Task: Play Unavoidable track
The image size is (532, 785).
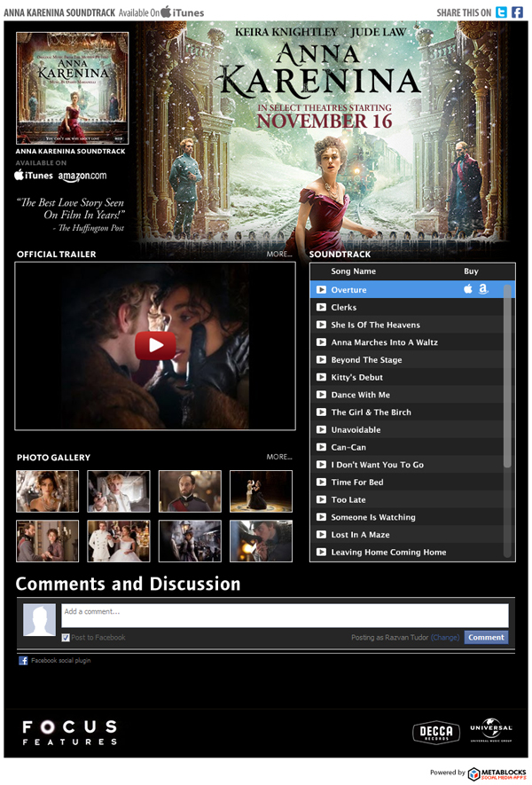Action: point(321,430)
